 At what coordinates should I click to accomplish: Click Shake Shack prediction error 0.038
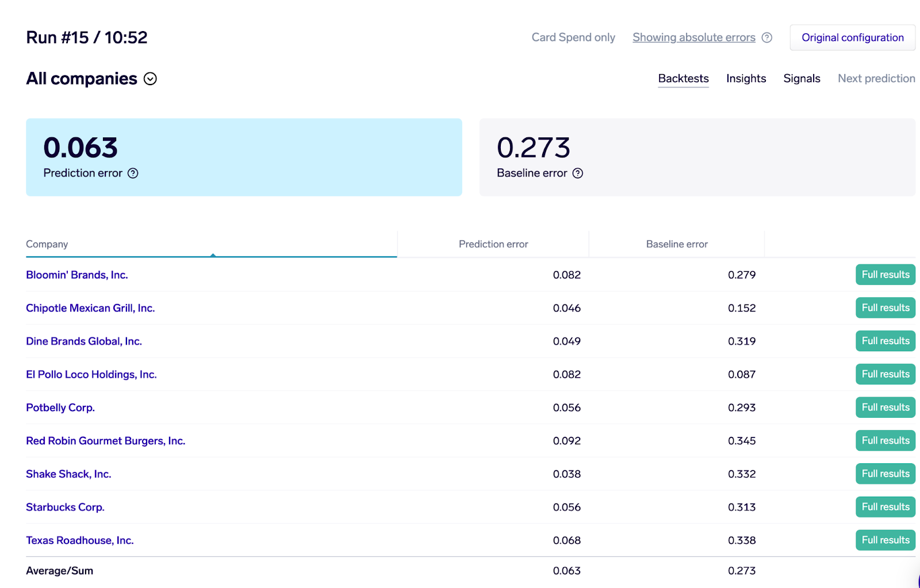pos(567,474)
